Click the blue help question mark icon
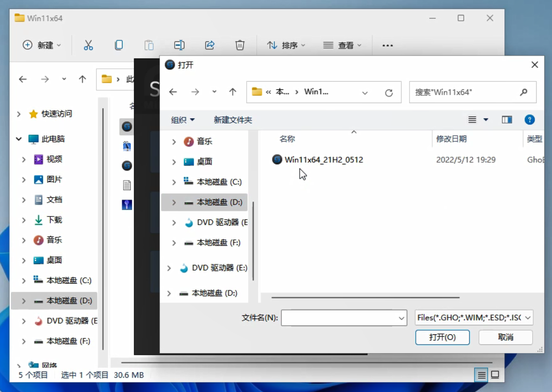 [x=530, y=120]
